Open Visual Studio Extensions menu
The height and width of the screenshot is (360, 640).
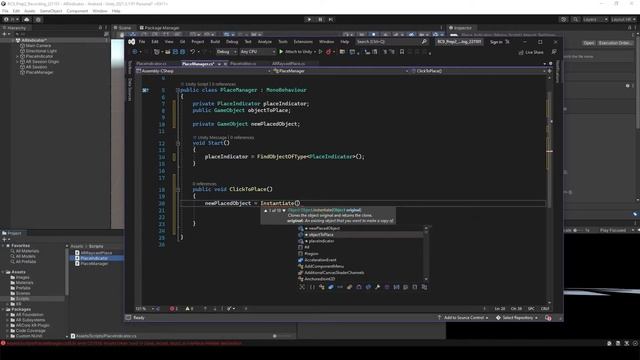point(303,42)
